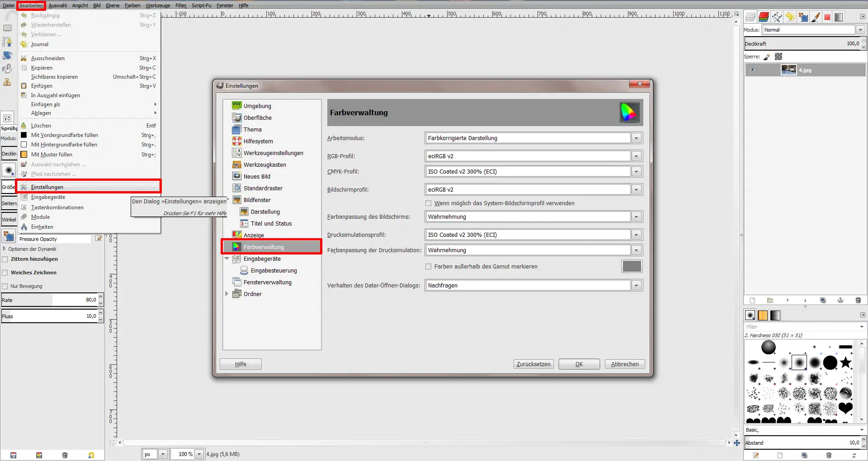Choose Einstellungen from the Bearbeiten menu
Screen dimensions: 868x461
[x=47, y=187]
